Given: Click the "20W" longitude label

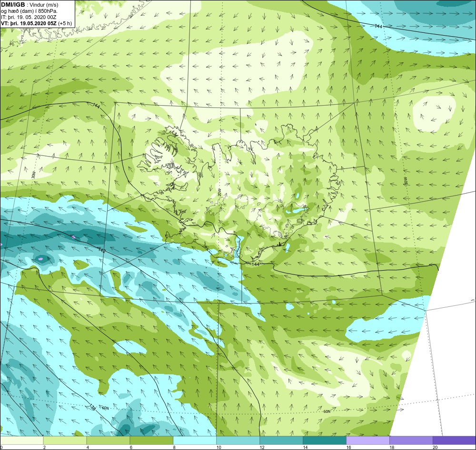Looking at the screenshot, I should pos(219,193).
